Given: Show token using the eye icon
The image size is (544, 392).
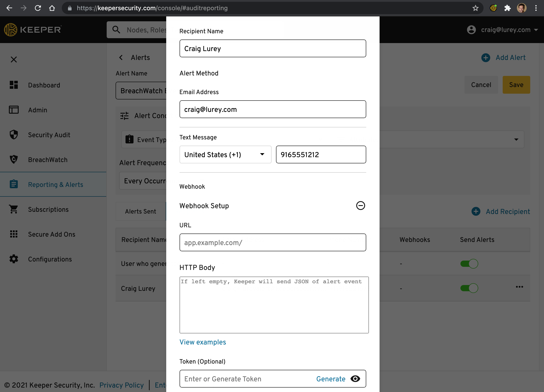Looking at the screenshot, I should tap(355, 379).
